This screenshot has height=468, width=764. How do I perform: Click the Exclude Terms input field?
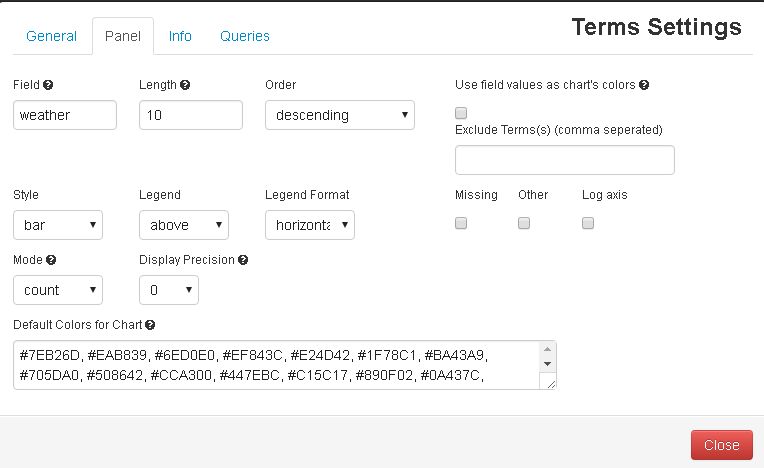coord(565,160)
